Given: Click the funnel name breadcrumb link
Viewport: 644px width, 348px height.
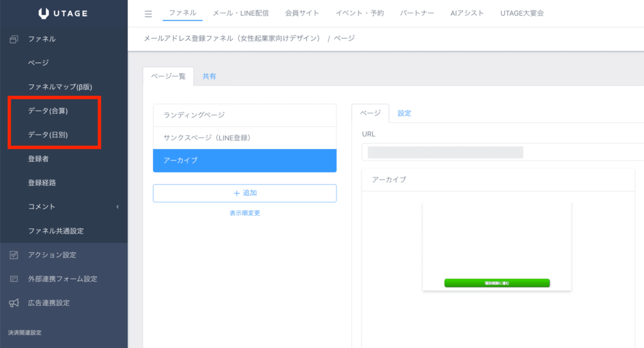Looking at the screenshot, I should click(231, 38).
